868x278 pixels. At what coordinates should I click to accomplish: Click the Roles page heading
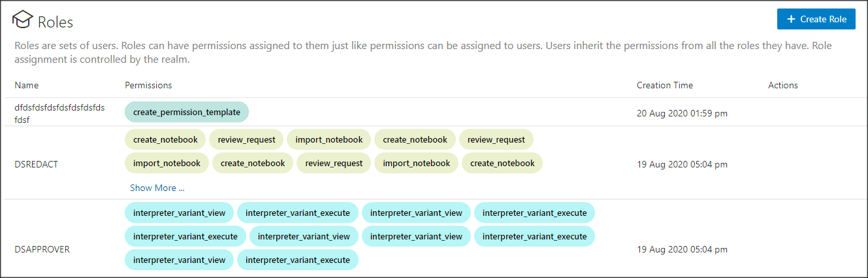click(x=56, y=22)
